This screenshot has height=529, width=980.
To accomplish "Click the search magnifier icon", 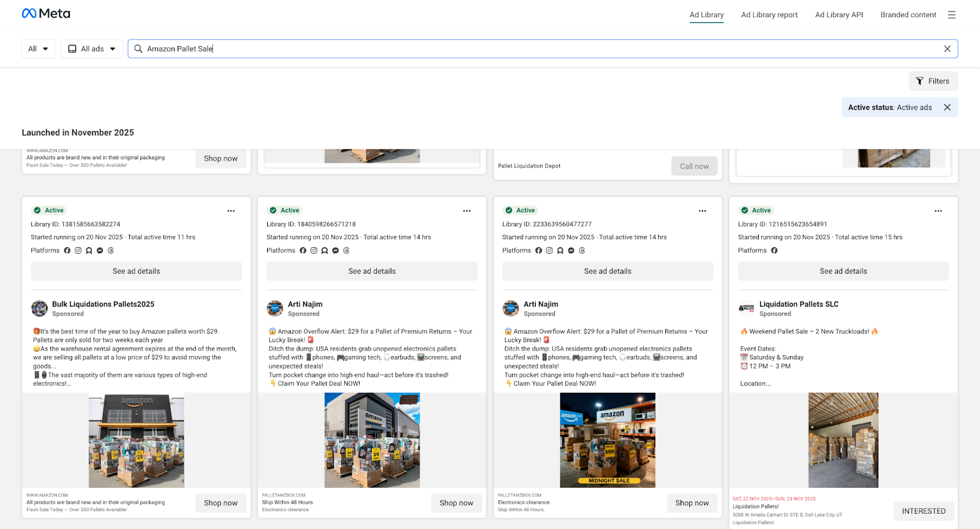I will click(x=138, y=49).
